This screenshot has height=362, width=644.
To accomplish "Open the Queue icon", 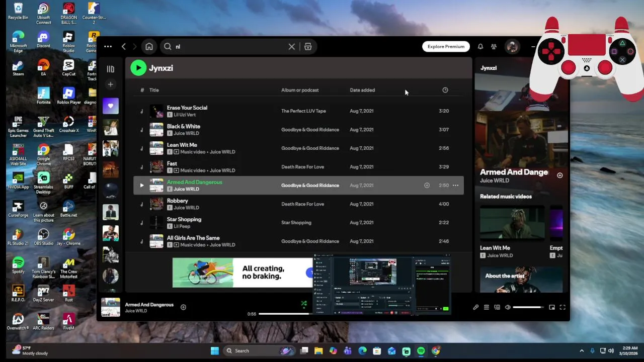I will click(x=487, y=307).
